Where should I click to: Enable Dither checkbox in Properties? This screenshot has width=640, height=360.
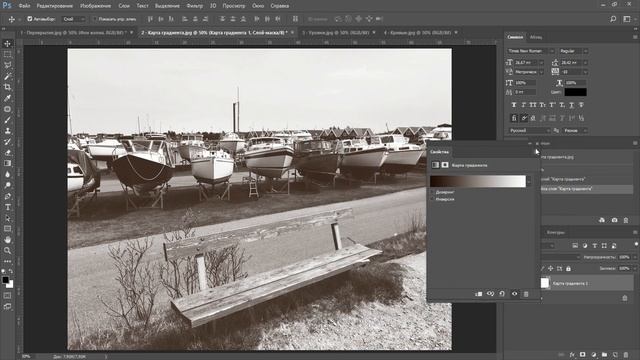(433, 192)
